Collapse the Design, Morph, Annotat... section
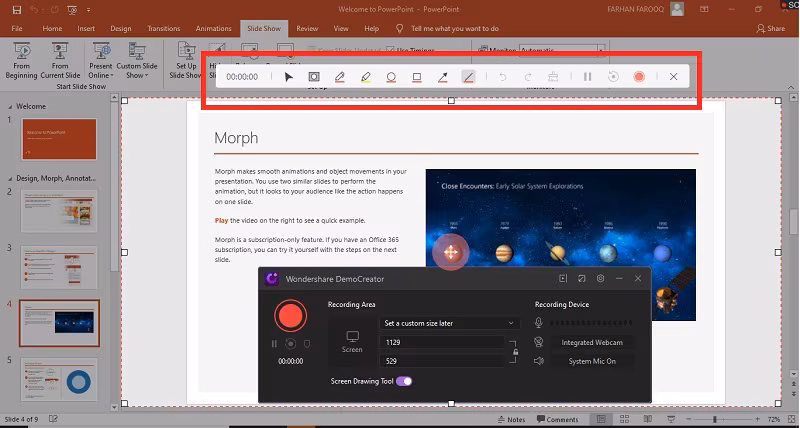The height and width of the screenshot is (428, 800). (10, 179)
